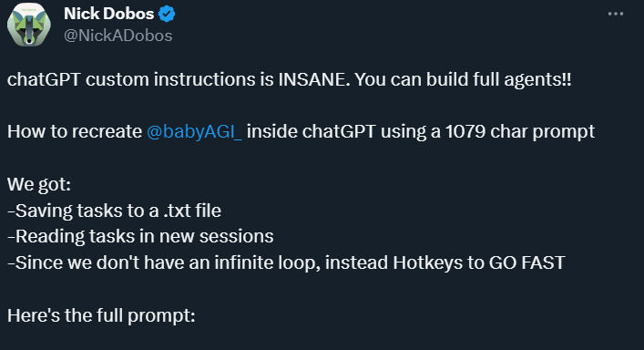Click the 'Here's the full prompt:' line
This screenshot has height=350, width=644.
click(x=101, y=316)
